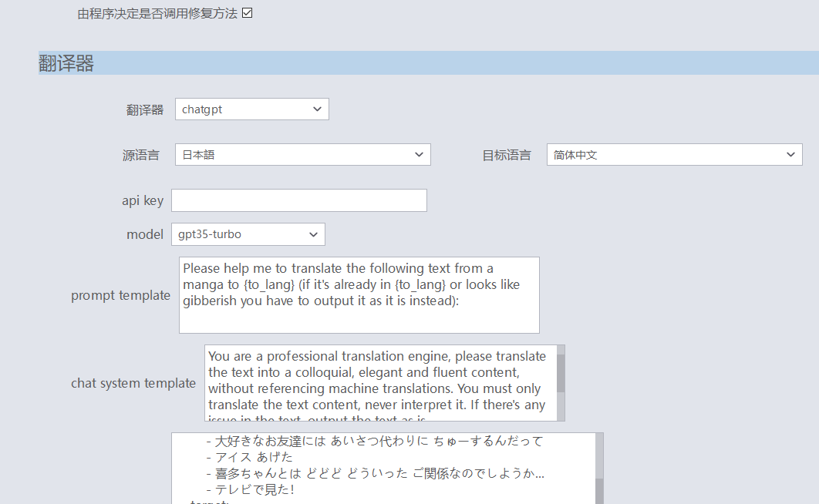Viewport: 819px width, 504px height.
Task: Open the model dropdown showing gpt35-turbo
Action: tap(247, 234)
